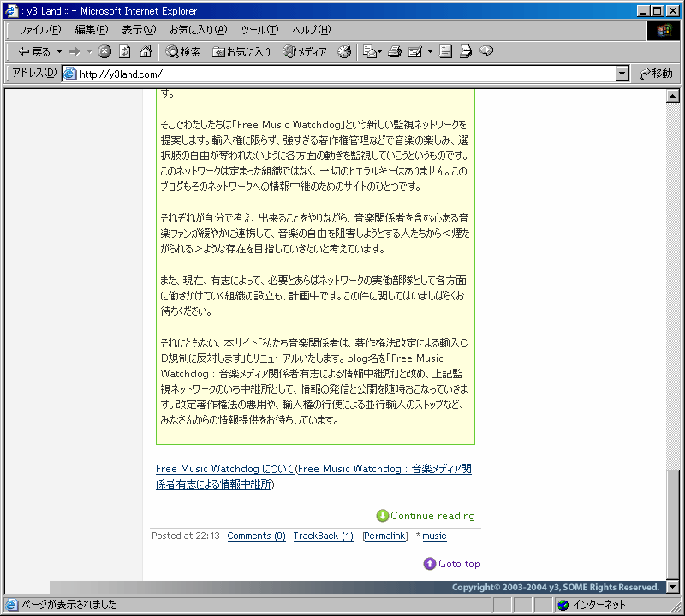The height and width of the screenshot is (616, 685).
Task: Click the Internet zone globe icon
Action: click(563, 605)
